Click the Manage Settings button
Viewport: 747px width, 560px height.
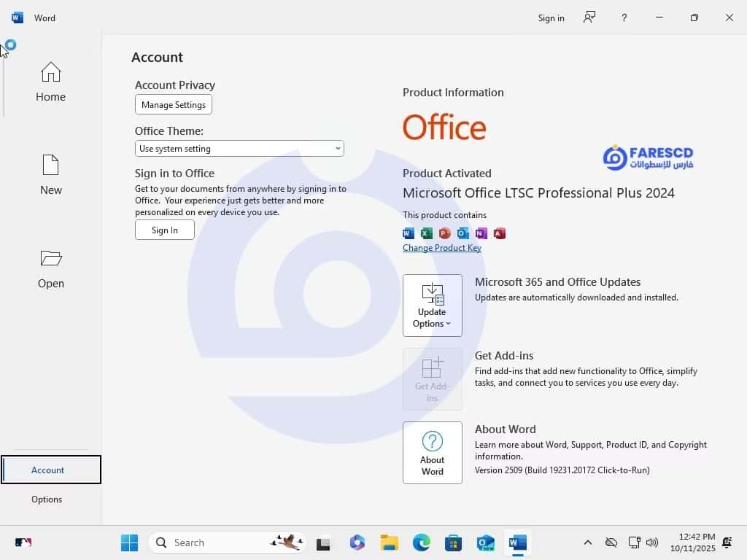click(174, 105)
